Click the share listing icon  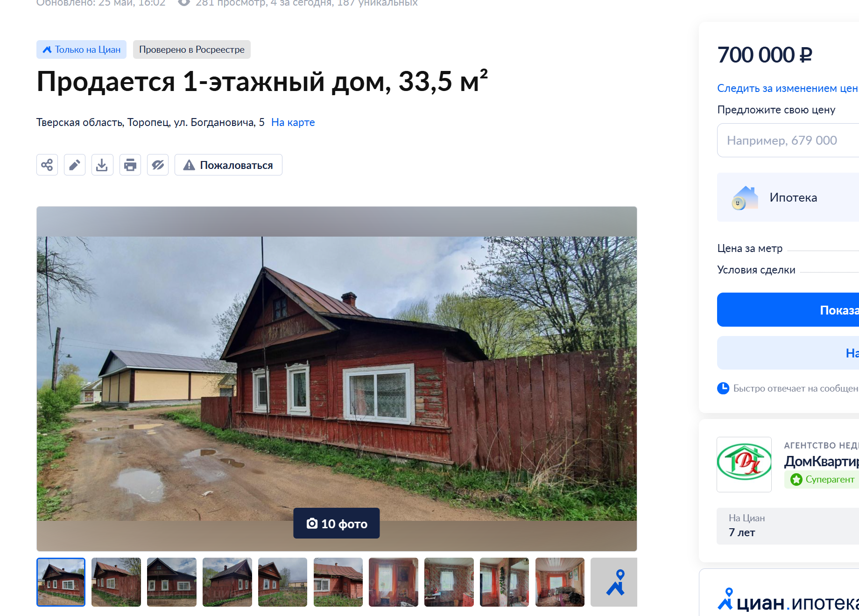pyautogui.click(x=47, y=165)
